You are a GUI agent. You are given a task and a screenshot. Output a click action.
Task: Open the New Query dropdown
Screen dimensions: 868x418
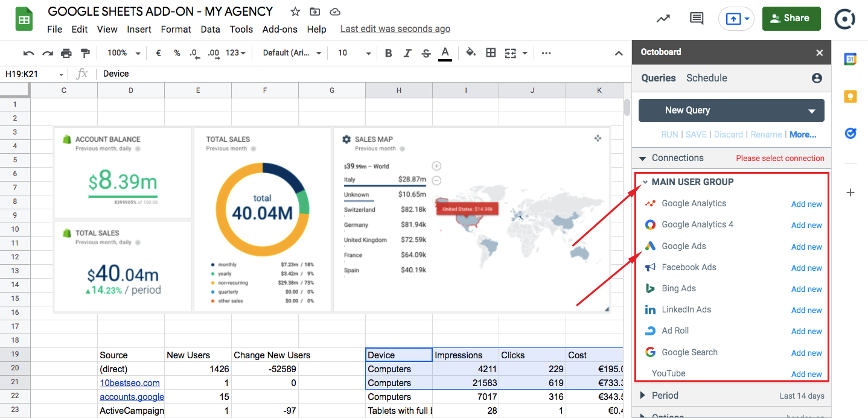point(731,110)
